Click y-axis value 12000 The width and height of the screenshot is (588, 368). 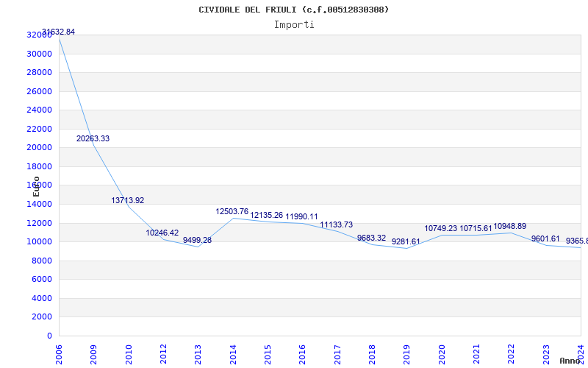40,223
